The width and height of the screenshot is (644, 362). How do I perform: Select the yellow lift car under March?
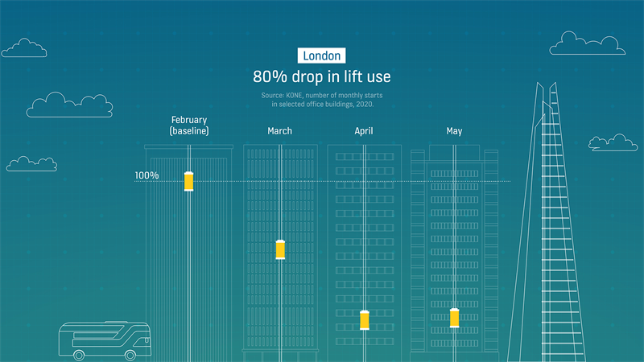280,249
